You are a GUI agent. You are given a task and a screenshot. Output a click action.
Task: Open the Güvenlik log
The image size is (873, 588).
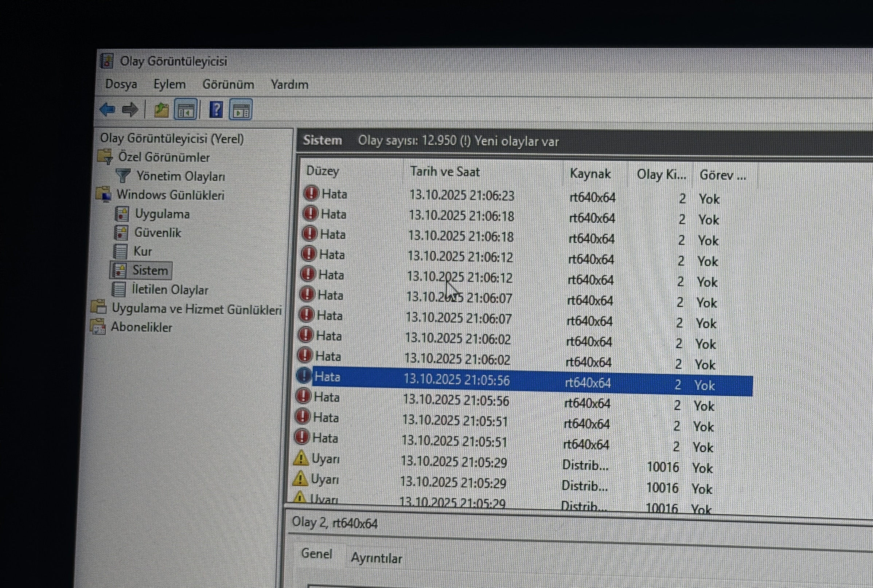[x=157, y=233]
